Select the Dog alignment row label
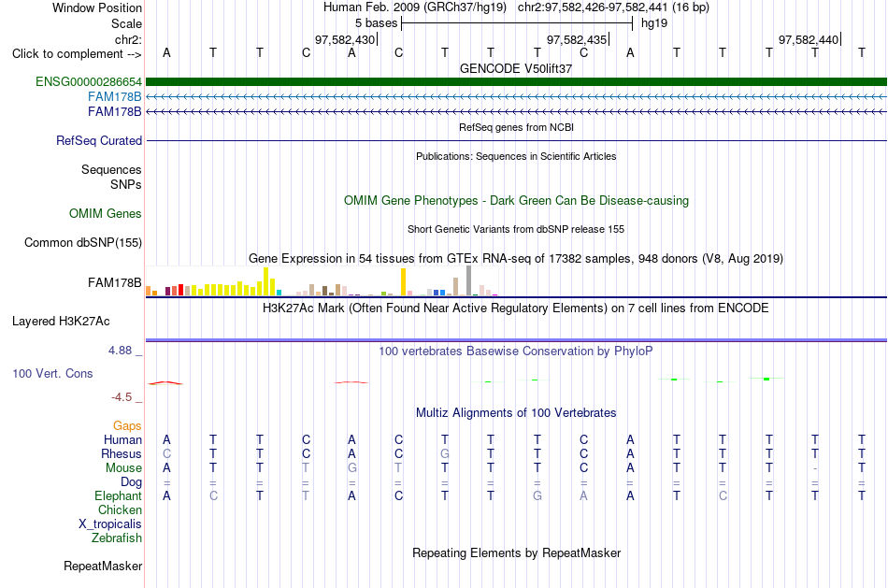This screenshot has width=888, height=588. tap(131, 482)
